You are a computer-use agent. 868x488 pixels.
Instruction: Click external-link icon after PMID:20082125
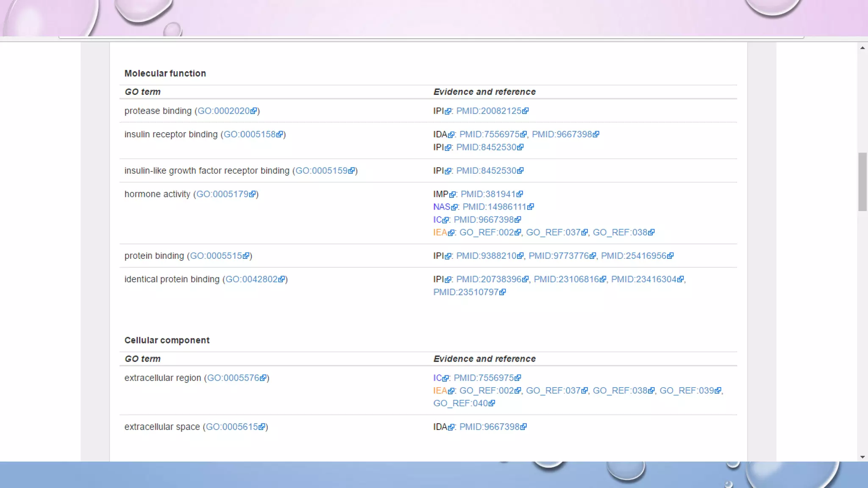pos(526,111)
